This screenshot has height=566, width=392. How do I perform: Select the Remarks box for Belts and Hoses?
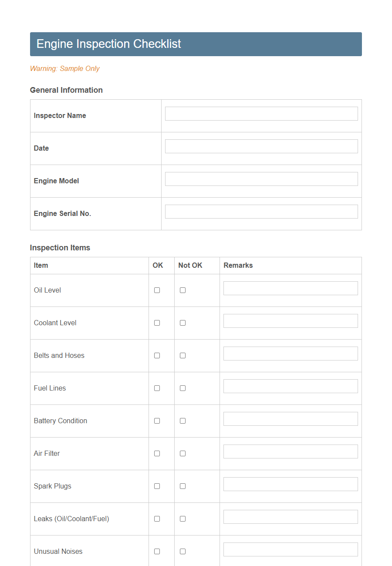click(290, 353)
